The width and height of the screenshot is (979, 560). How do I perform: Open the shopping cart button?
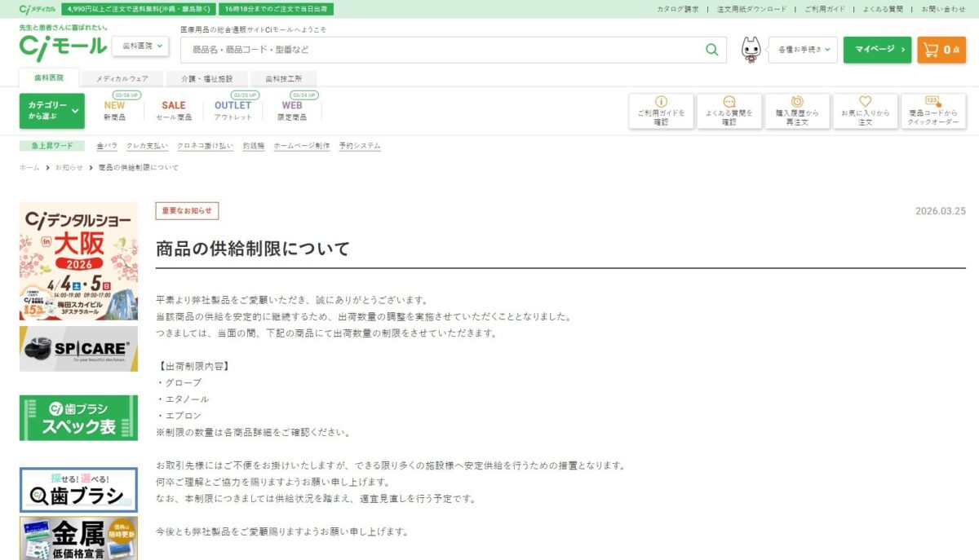(x=941, y=50)
